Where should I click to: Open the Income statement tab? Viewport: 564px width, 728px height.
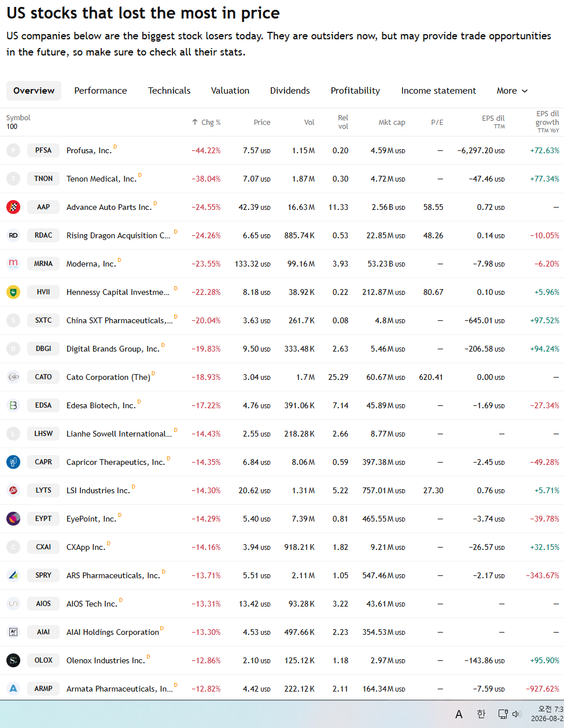pos(438,91)
